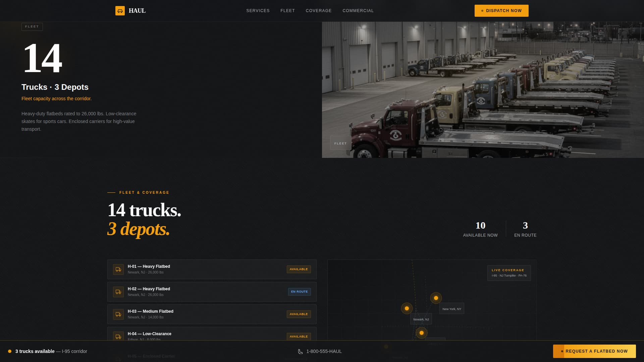Click the Live Coverage info box
The width and height of the screenshot is (644, 362).
point(509,273)
